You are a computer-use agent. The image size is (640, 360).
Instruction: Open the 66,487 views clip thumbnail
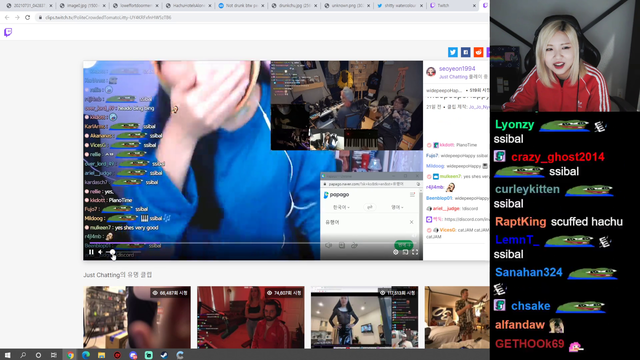click(x=137, y=317)
